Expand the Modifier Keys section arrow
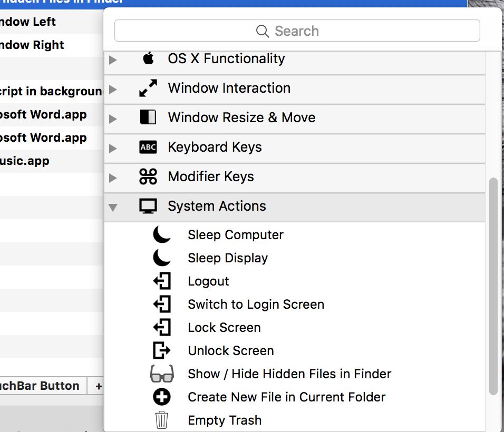The height and width of the screenshot is (432, 504). 113,177
